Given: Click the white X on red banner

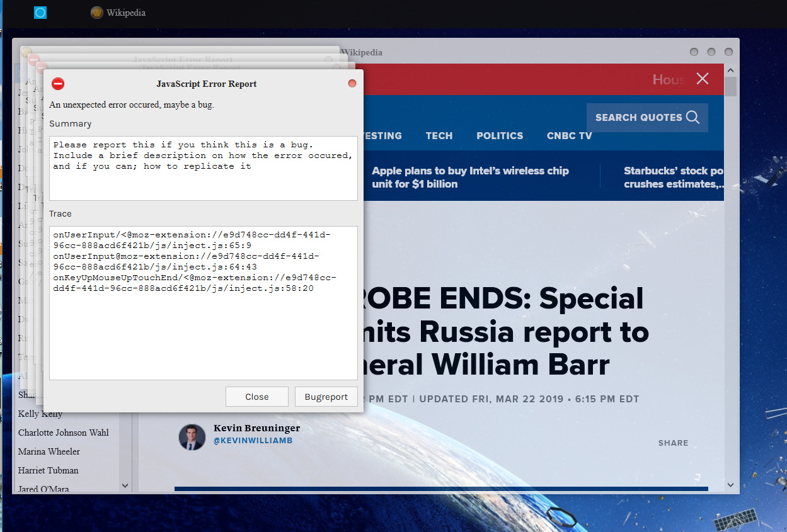Looking at the screenshot, I should click(703, 79).
